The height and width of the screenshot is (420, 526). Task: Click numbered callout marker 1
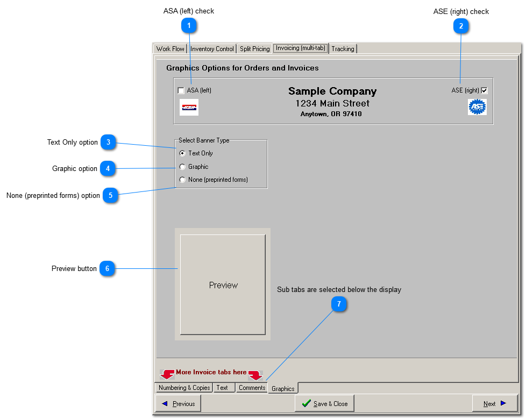189,25
